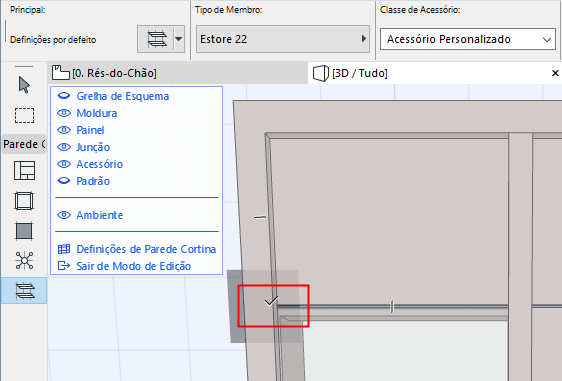
Task: Select the Arrow selection tool
Action: [x=24, y=85]
